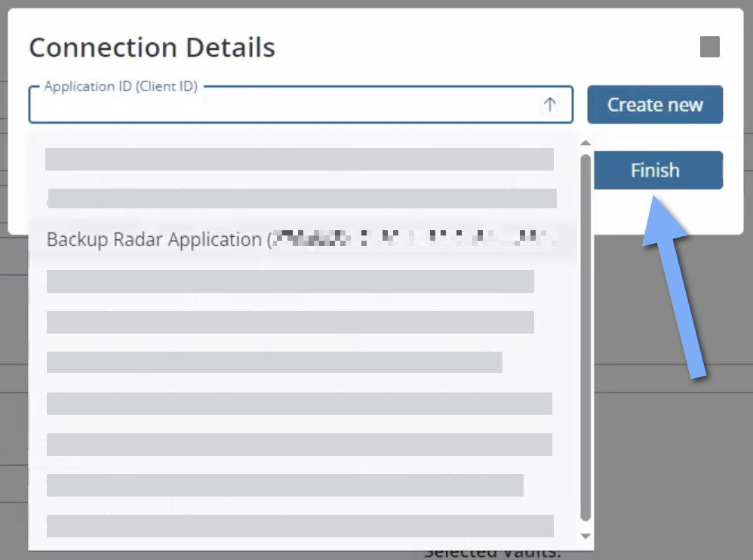Collapse the Application ID dropdown via arrow icon
The width and height of the screenshot is (753, 560).
tap(549, 106)
